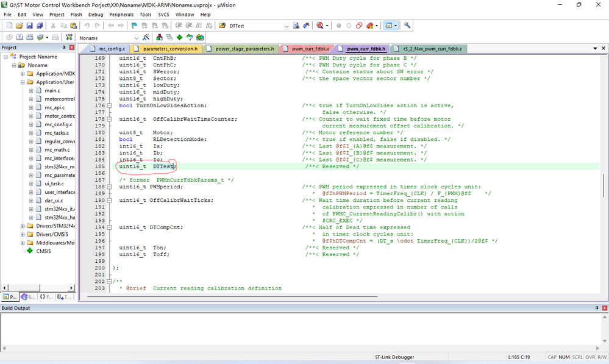Build the target with the Build icon

(20, 37)
